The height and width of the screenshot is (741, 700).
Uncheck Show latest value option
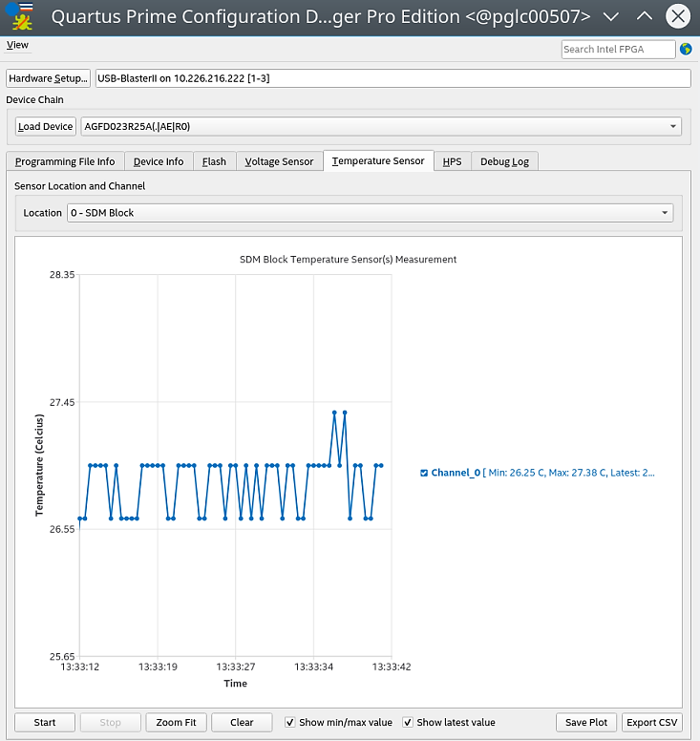tap(408, 722)
